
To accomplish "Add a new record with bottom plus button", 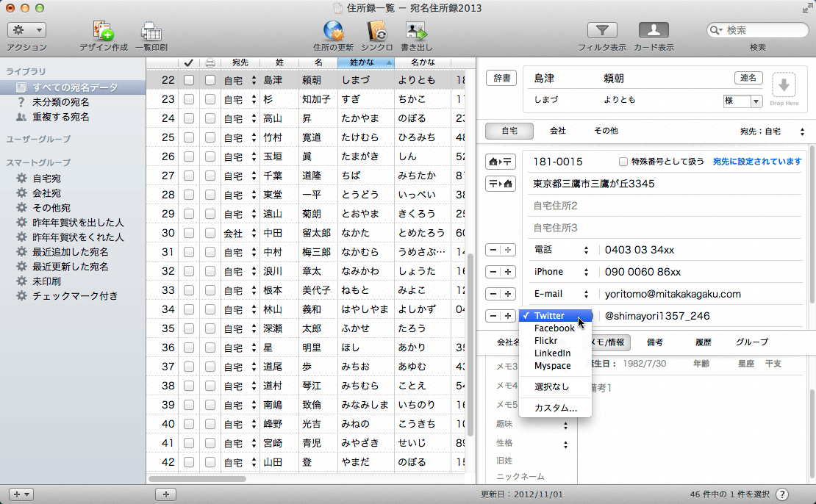I will tap(166, 494).
